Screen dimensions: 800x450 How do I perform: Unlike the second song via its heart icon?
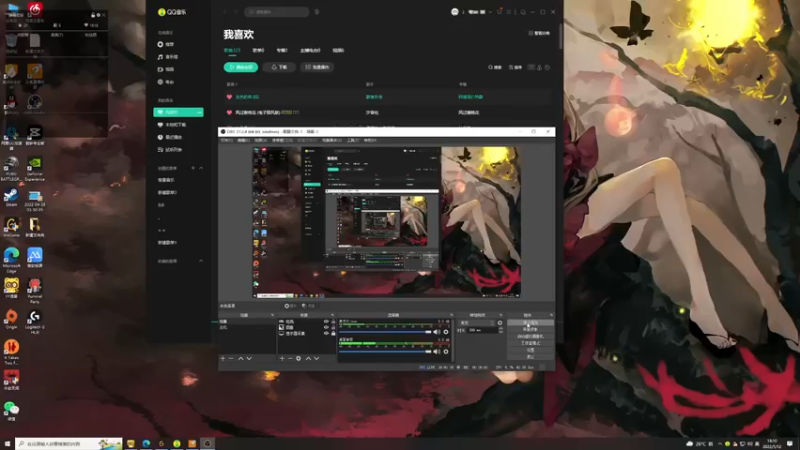point(229,112)
